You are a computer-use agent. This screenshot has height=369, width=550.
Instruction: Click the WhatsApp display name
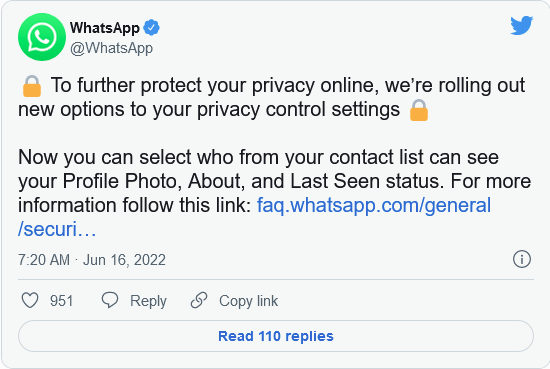(x=105, y=28)
